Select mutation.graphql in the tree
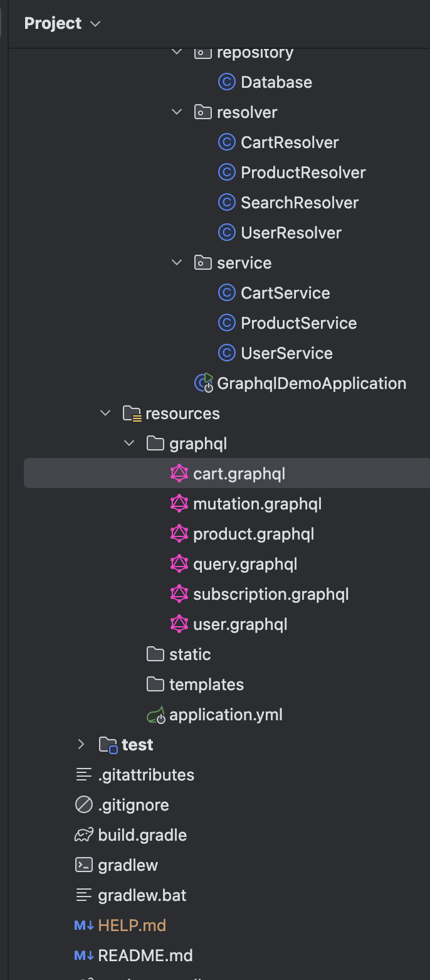The height and width of the screenshot is (980, 430). click(257, 504)
